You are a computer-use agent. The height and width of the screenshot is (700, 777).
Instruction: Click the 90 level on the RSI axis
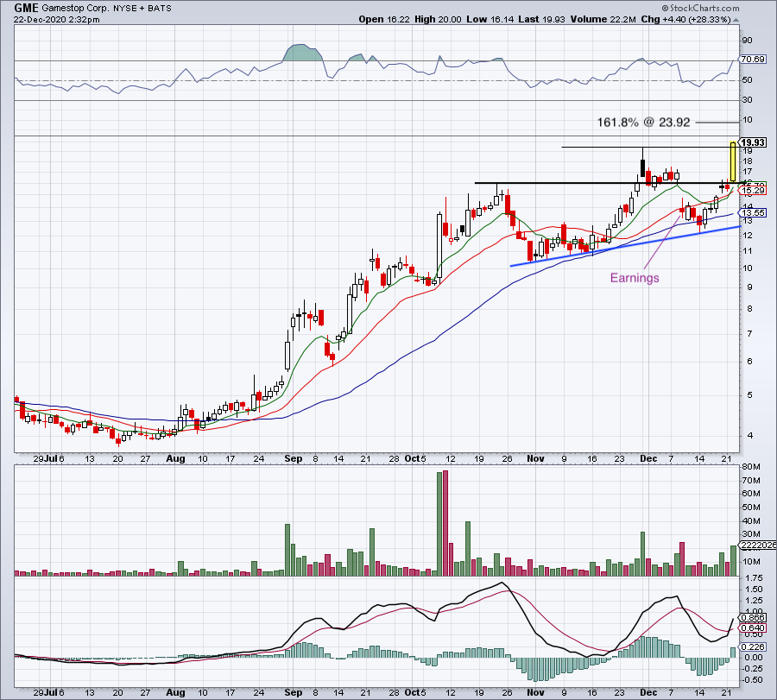coord(748,41)
